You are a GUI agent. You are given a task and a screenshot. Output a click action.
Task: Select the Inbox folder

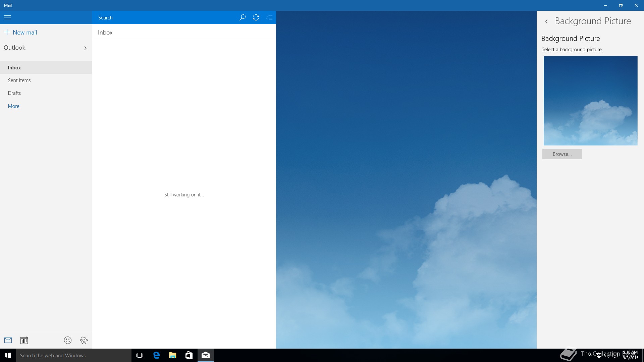pos(14,68)
